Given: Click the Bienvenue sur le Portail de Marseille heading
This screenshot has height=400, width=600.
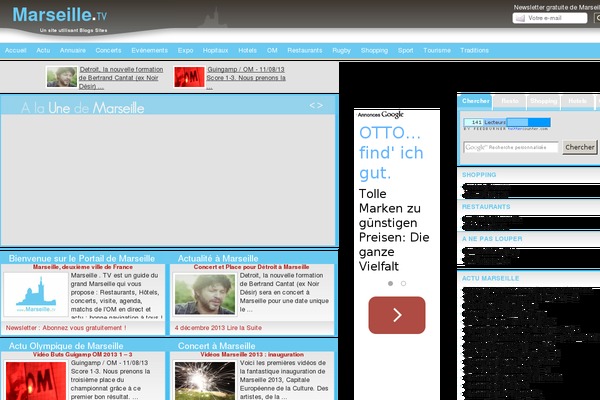Looking at the screenshot, I should [82, 258].
